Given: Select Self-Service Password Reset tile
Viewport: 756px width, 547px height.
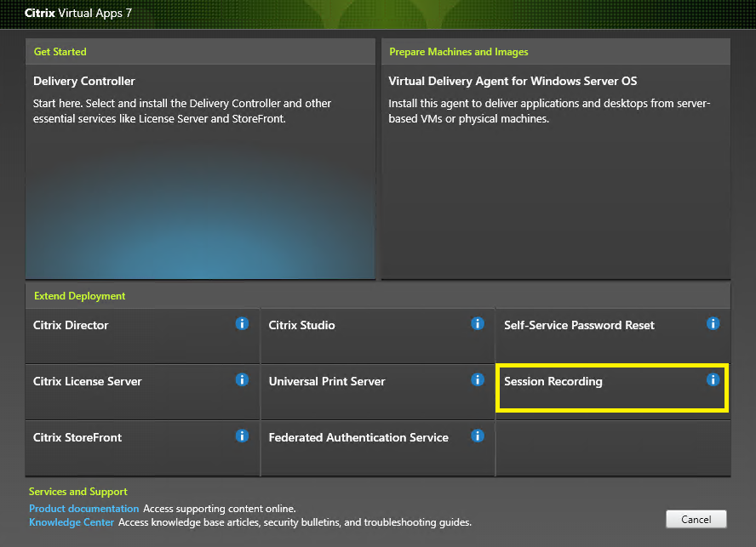Looking at the screenshot, I should point(613,336).
